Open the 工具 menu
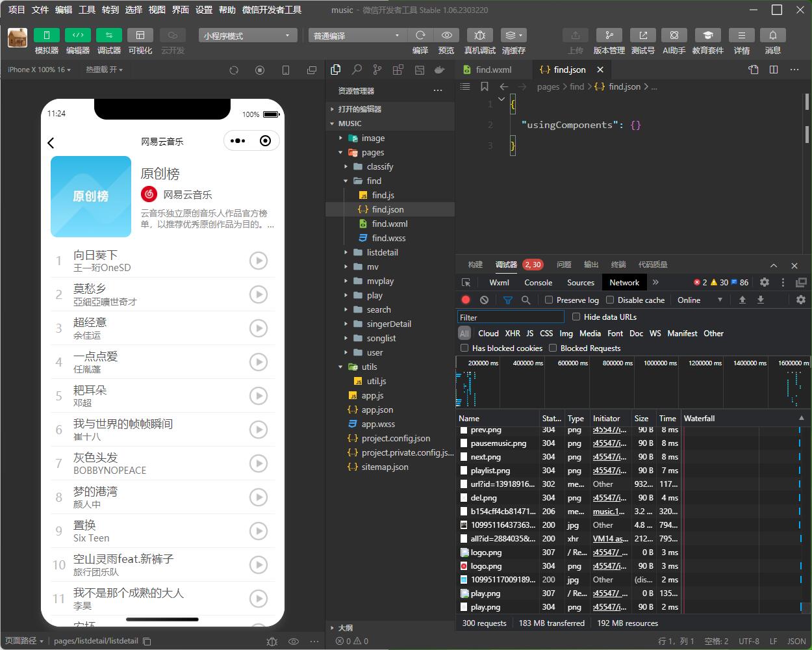The width and height of the screenshot is (812, 650). tap(87, 10)
